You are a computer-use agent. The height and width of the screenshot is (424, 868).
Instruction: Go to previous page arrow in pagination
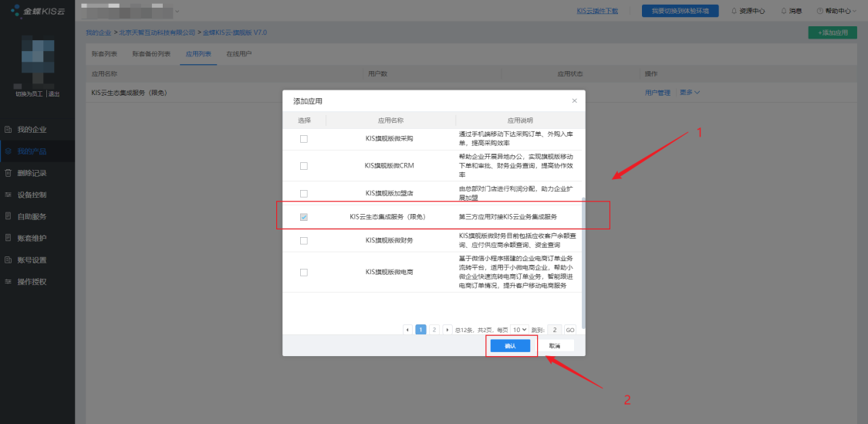(x=408, y=330)
